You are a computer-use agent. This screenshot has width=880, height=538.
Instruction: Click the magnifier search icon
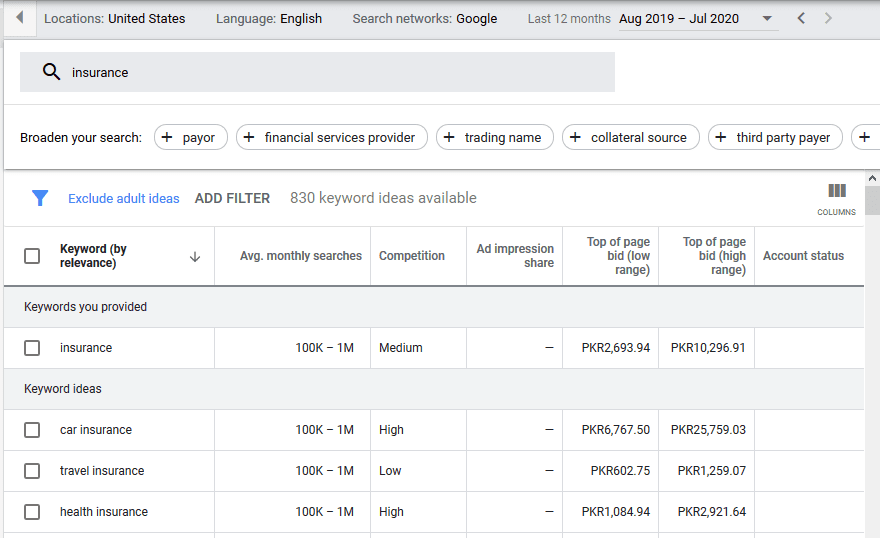coord(51,72)
